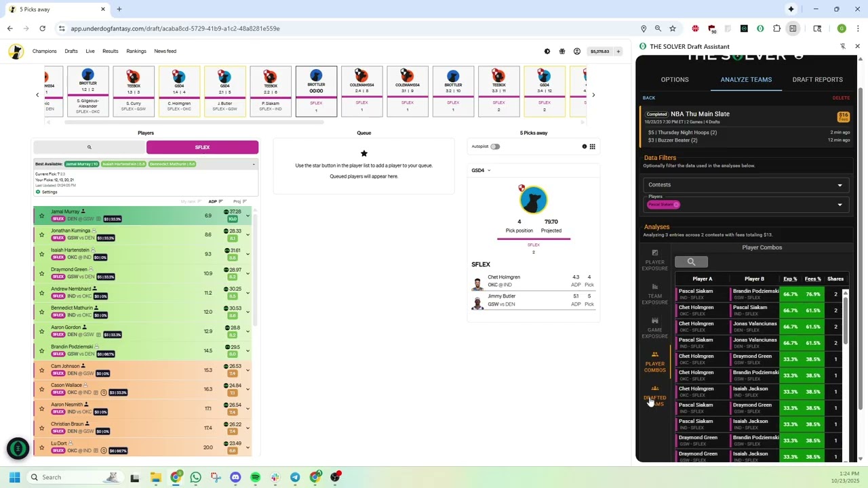
Task: Open the Game Exposure analysis
Action: coord(655,328)
